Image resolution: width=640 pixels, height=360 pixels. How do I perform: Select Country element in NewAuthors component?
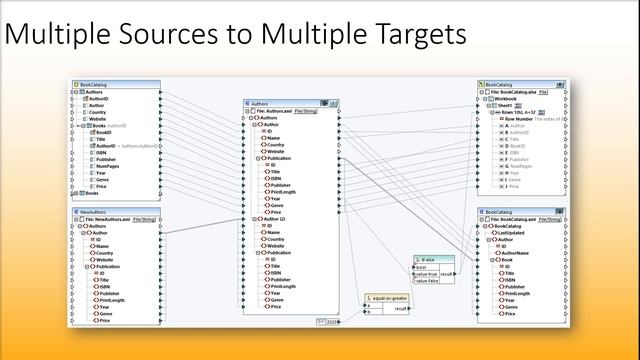[104, 253]
